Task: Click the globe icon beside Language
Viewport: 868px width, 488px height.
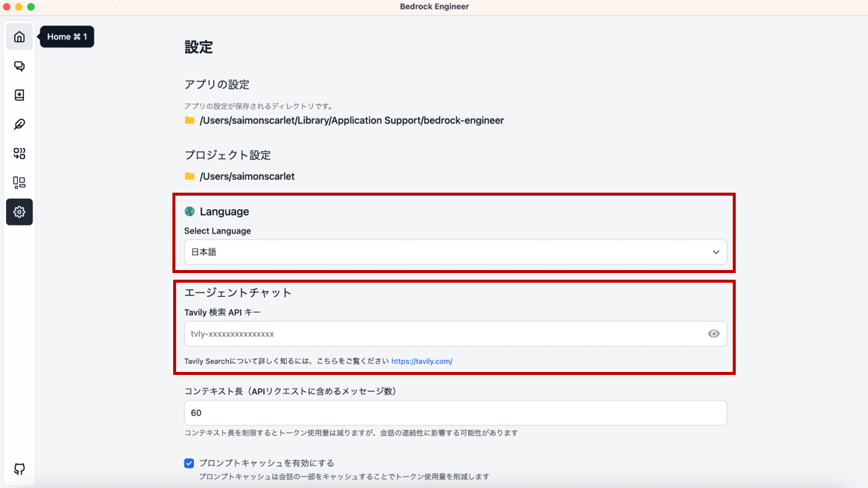Action: pos(190,211)
